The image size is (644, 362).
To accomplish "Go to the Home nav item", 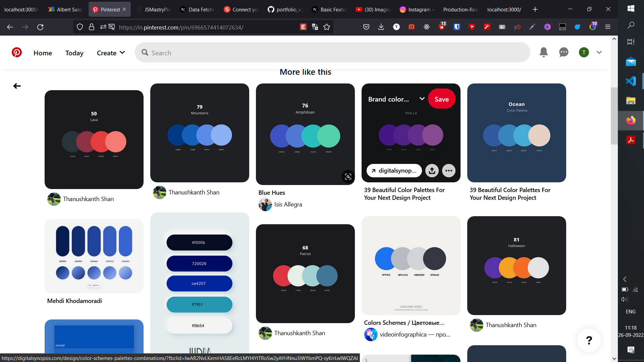I will pos(43,53).
